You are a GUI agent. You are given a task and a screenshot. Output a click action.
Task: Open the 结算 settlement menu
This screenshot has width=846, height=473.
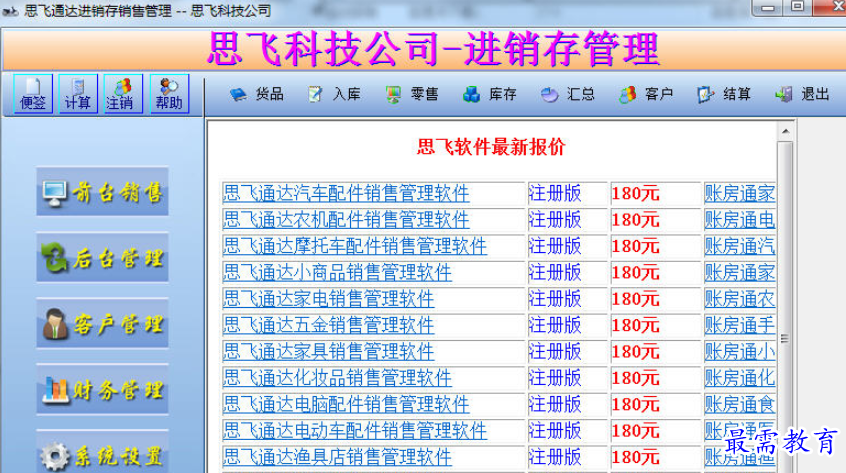[724, 94]
